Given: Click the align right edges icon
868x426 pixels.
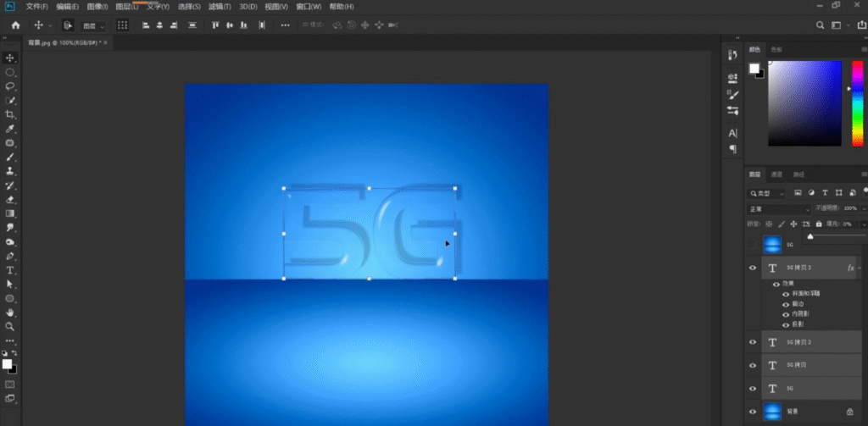Looking at the screenshot, I should click(174, 25).
